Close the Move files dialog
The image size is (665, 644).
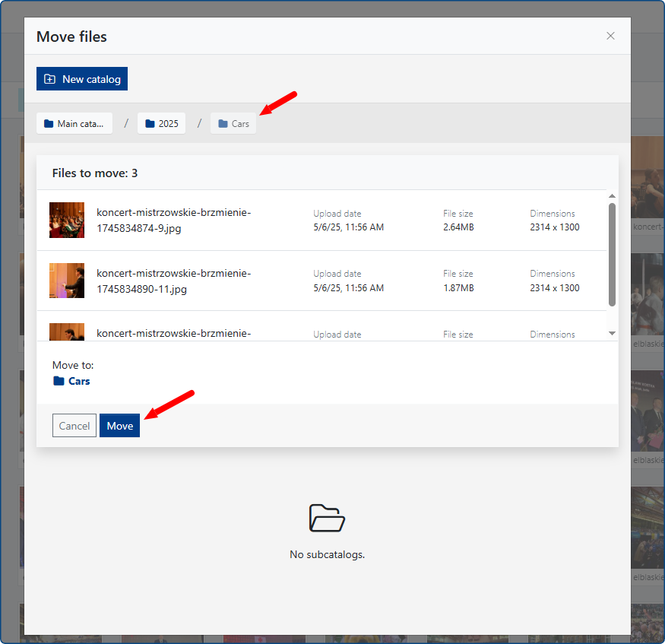click(610, 36)
